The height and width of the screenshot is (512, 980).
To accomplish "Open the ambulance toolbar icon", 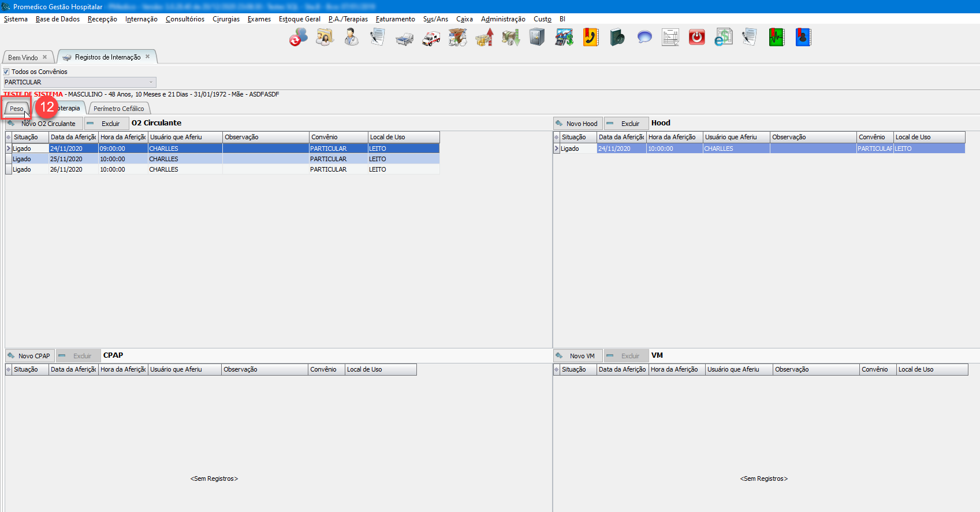I will click(431, 38).
